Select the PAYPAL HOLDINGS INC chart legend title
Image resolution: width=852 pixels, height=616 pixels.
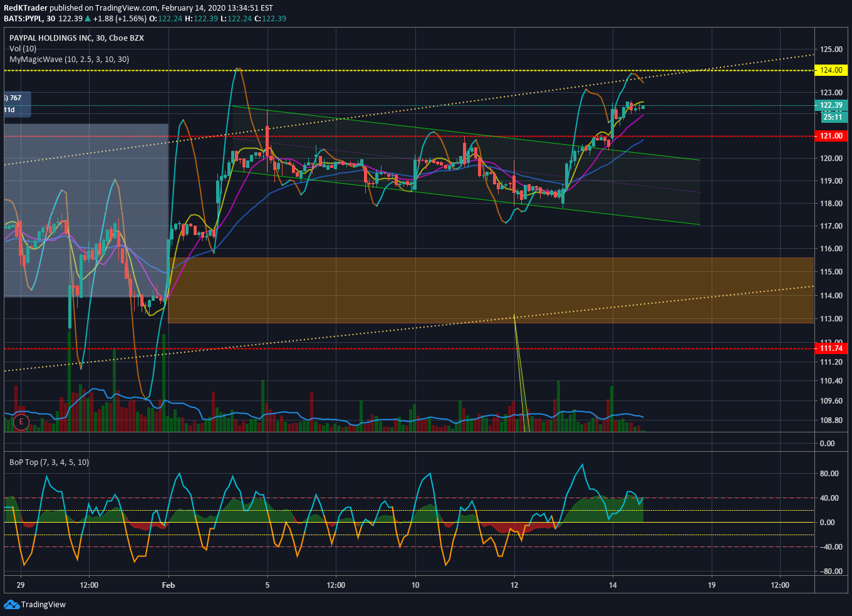click(x=76, y=38)
